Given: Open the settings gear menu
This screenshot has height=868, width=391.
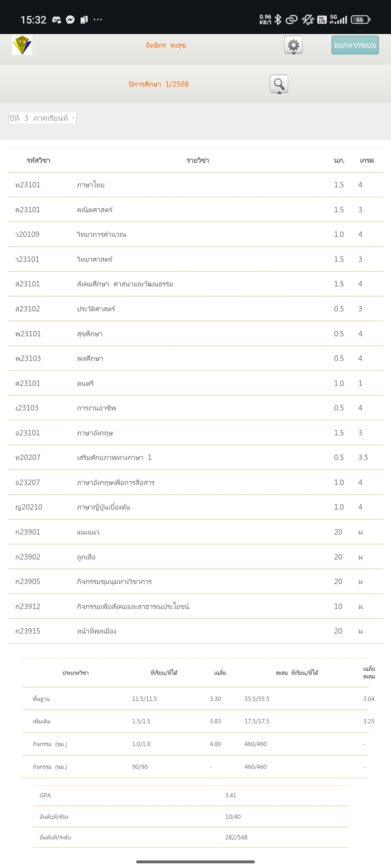Looking at the screenshot, I should (x=293, y=45).
